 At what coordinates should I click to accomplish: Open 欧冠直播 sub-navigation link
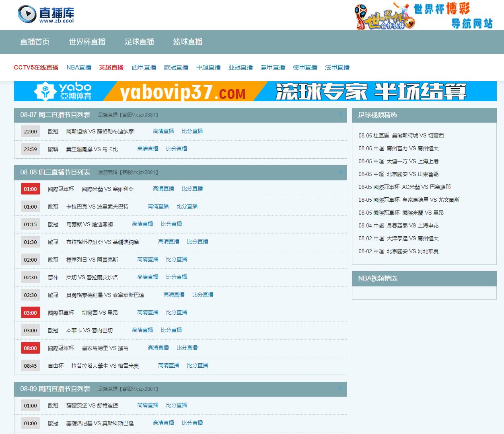176,68
